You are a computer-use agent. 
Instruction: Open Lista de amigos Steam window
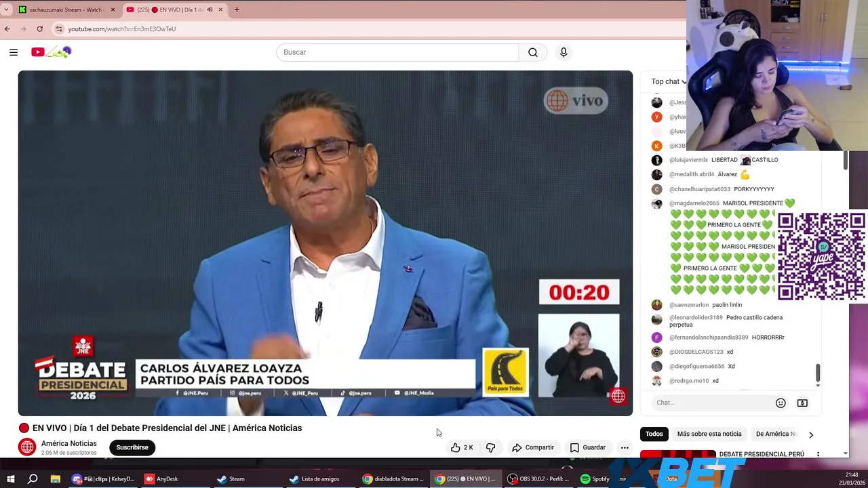click(x=314, y=479)
